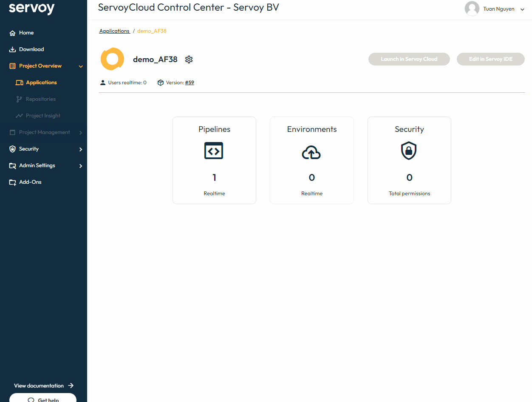Click the Pipelines code window icon
This screenshot has width=532, height=402.
pos(214,151)
